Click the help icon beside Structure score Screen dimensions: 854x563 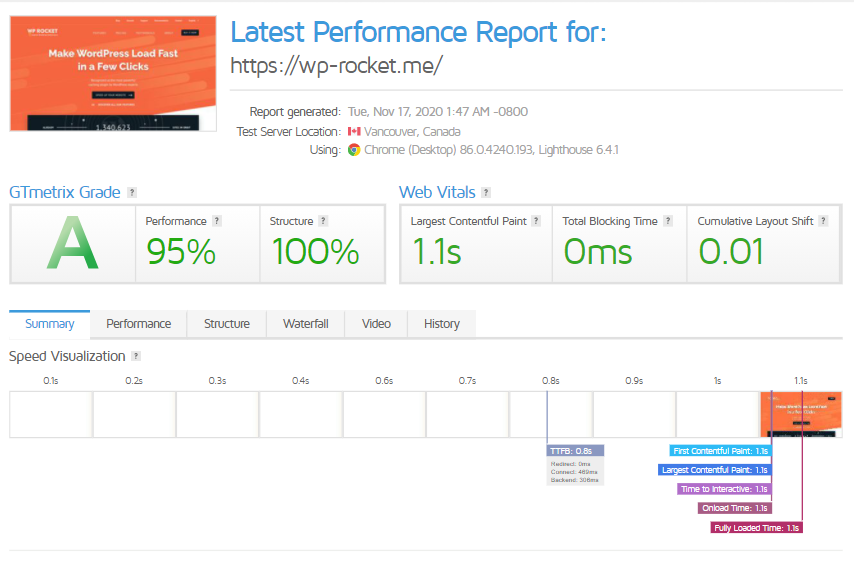(x=323, y=221)
